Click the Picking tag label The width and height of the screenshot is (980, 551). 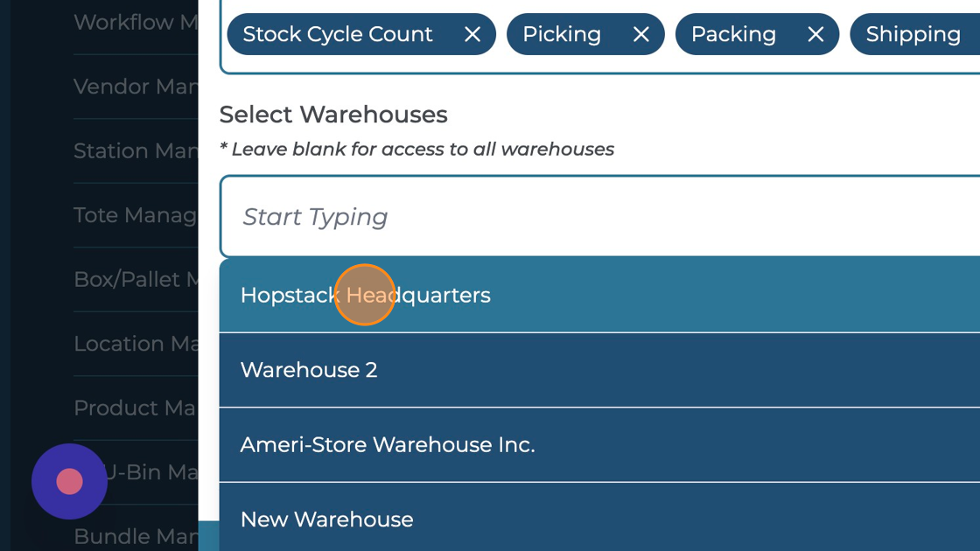pos(562,34)
